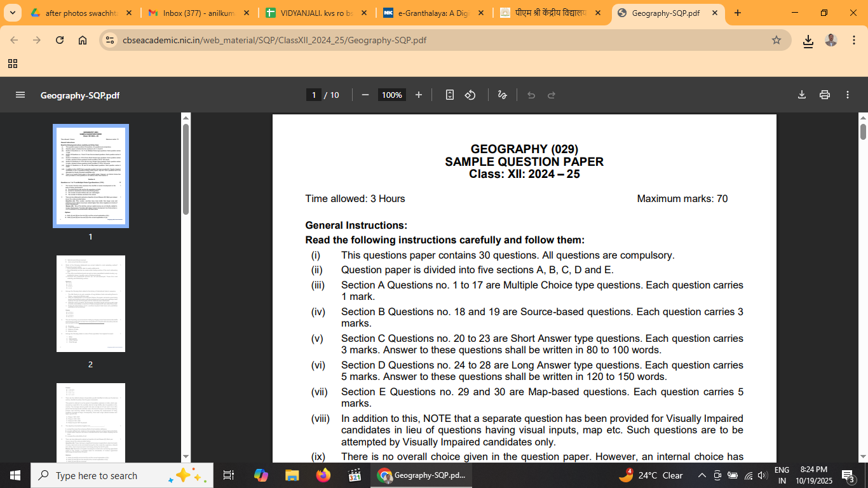Viewport: 868px width, 488px height.
Task: Print the PDF document
Action: pos(825,95)
